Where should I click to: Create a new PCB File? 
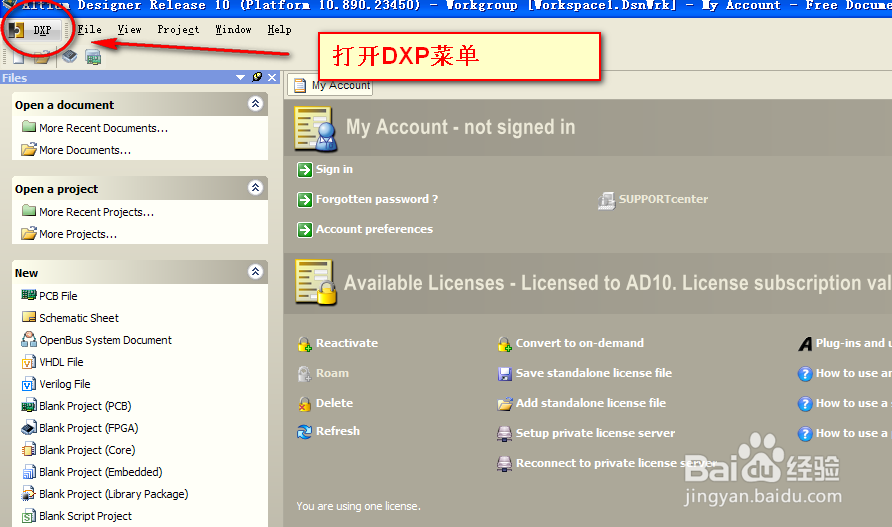coord(58,296)
